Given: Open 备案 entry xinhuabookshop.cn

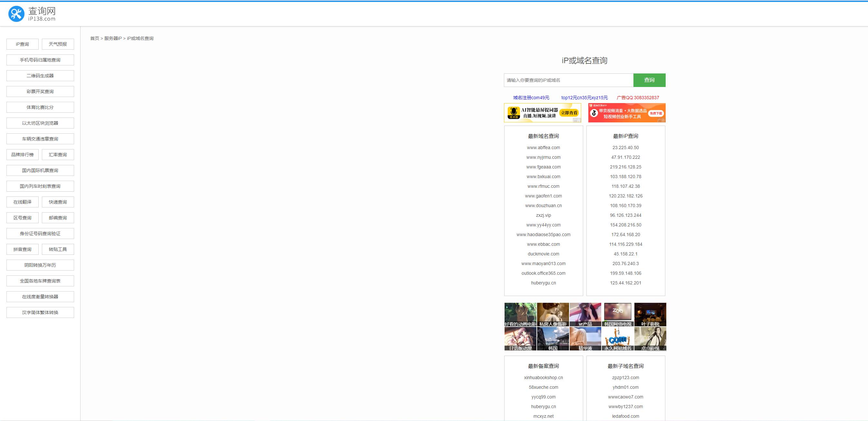Looking at the screenshot, I should (544, 378).
